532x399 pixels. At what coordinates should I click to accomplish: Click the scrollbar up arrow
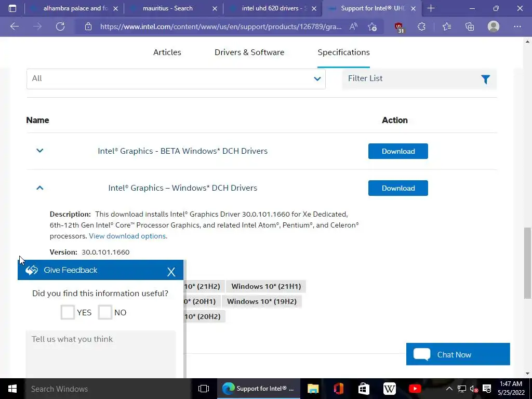coord(527,42)
